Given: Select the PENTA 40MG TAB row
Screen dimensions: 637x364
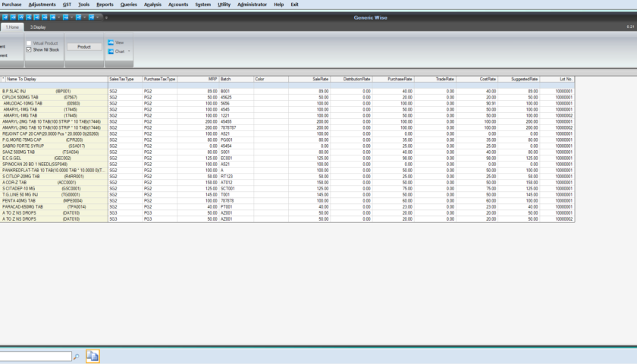Looking at the screenshot, I should click(287, 201).
